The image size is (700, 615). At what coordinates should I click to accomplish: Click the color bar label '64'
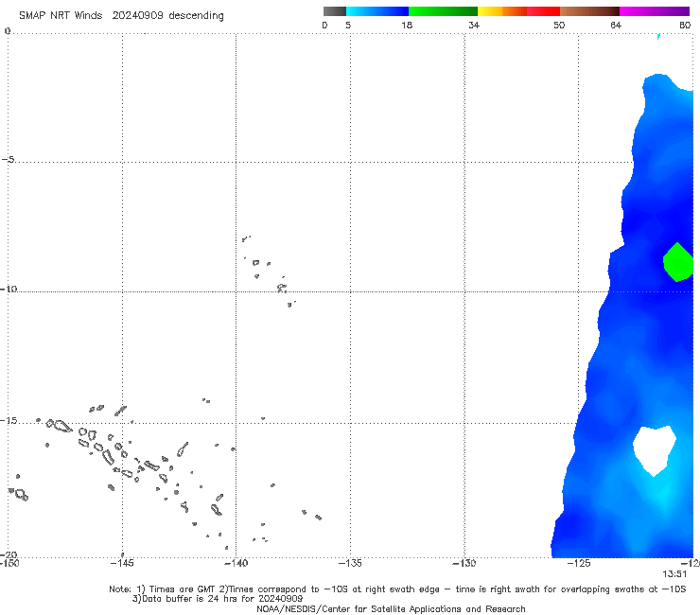(x=616, y=25)
